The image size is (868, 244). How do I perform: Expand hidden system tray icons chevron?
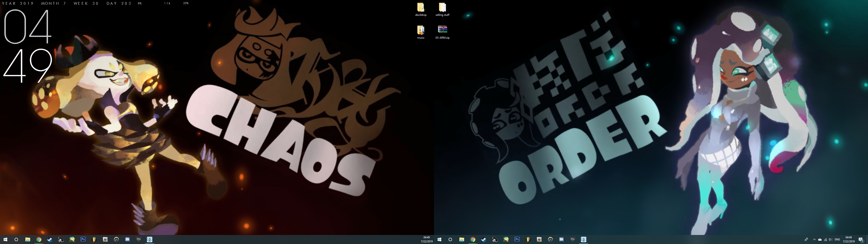click(814, 240)
